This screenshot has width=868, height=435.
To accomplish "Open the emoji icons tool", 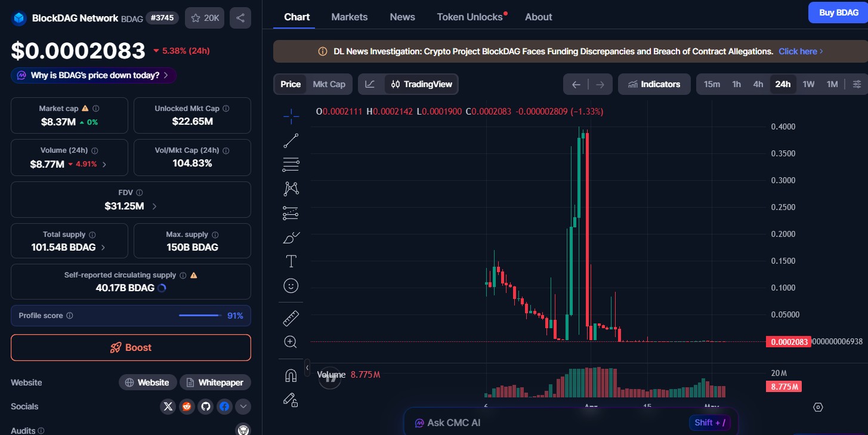I will (x=291, y=286).
